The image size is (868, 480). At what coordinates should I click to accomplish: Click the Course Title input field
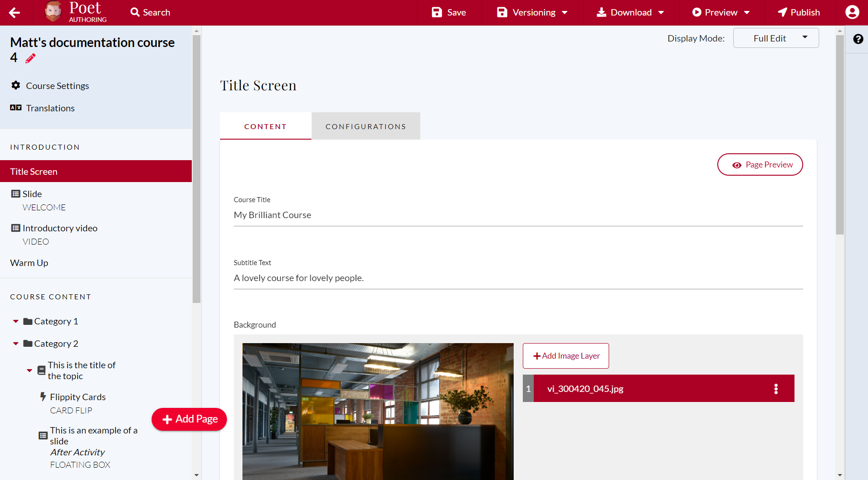tap(518, 215)
